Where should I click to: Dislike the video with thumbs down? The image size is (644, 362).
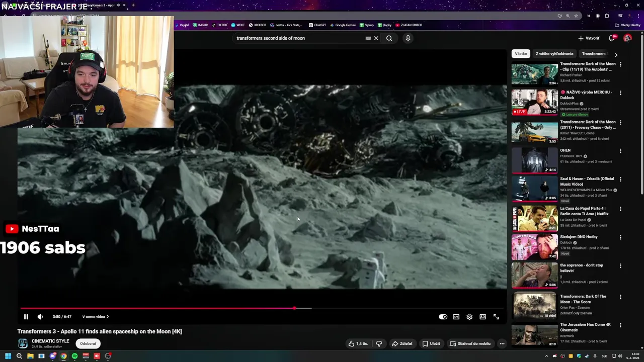tap(379, 344)
